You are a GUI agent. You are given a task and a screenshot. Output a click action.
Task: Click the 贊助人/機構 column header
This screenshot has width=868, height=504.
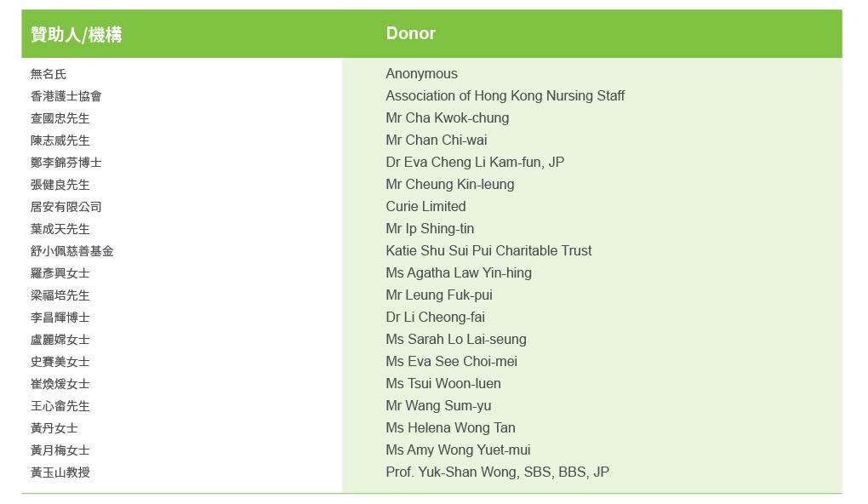coord(76,34)
